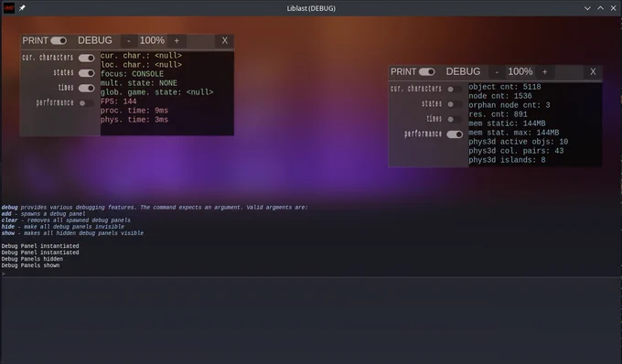This screenshot has height=364, width=622.
Task: Click 'loc. char.: <null>' line
Action: 141,65
